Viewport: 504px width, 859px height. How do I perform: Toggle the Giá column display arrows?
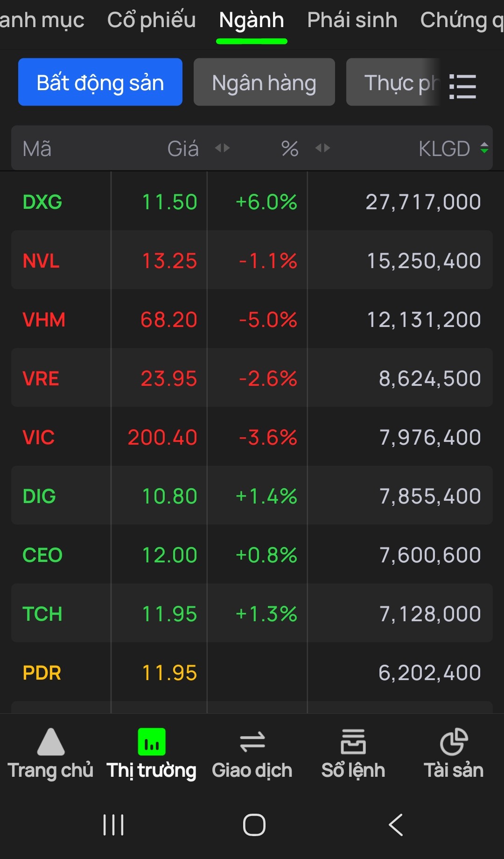coord(222,148)
